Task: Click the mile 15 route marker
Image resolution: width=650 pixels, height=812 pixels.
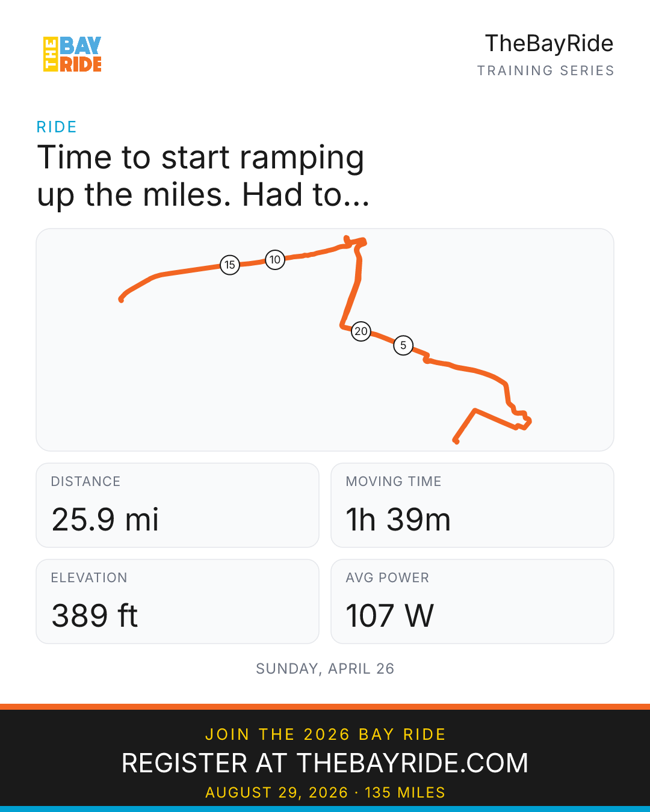Action: 230,265
